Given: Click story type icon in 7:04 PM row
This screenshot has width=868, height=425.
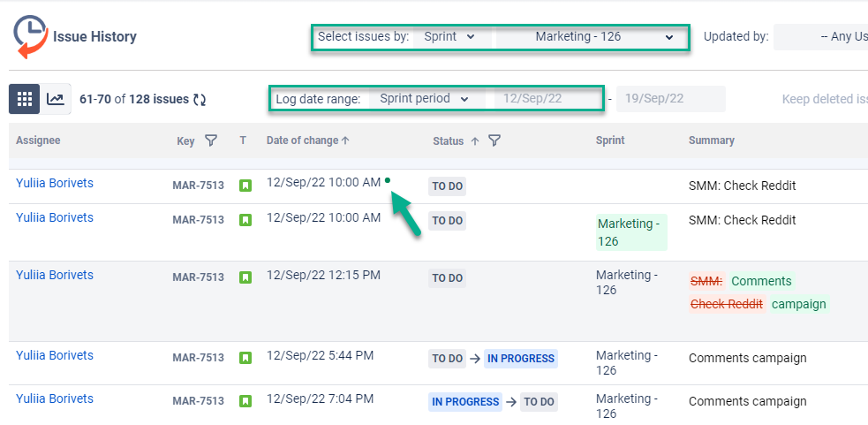Looking at the screenshot, I should (245, 401).
